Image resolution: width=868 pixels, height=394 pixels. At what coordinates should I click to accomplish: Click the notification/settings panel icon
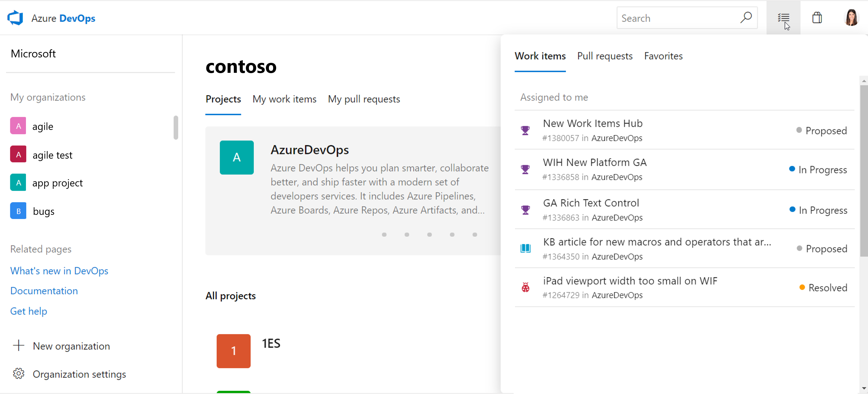point(783,18)
